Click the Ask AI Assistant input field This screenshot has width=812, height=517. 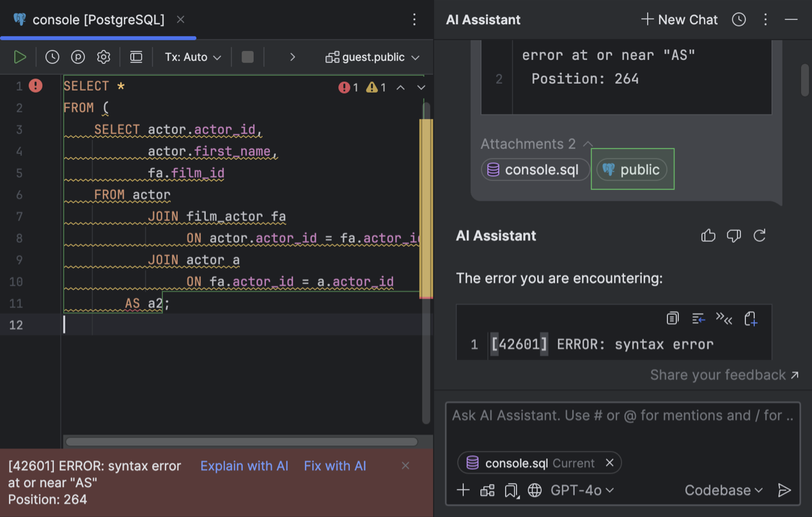pos(620,415)
